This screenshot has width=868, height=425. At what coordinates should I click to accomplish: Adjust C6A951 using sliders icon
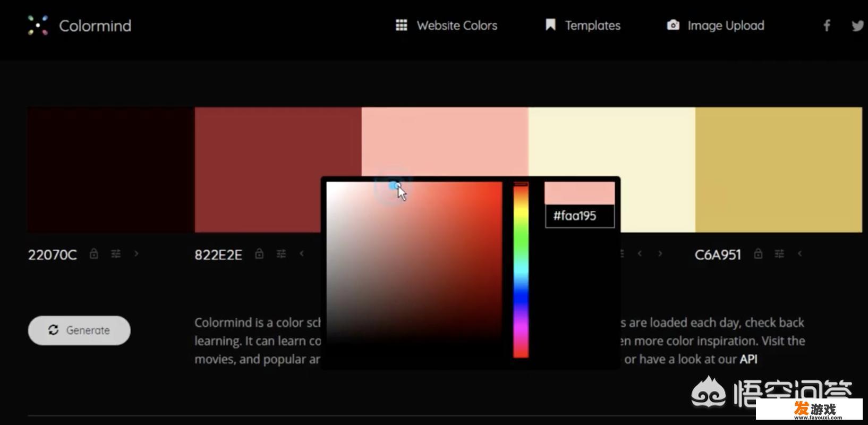[x=779, y=254]
